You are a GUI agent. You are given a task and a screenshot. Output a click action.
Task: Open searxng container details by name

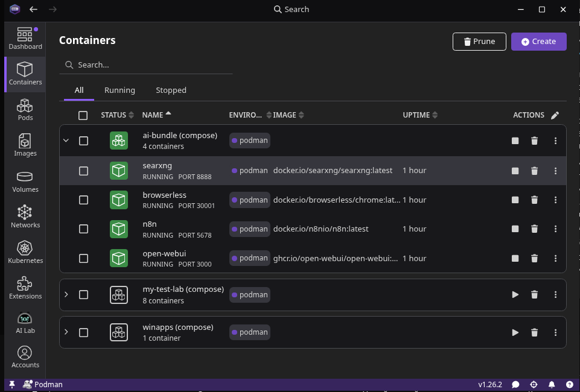coord(157,165)
